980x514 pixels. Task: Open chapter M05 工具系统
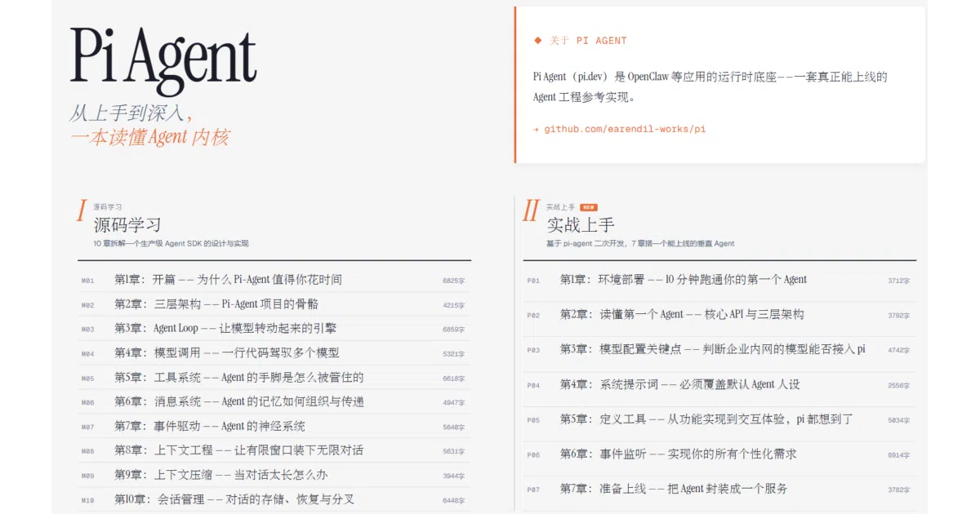pos(274,378)
